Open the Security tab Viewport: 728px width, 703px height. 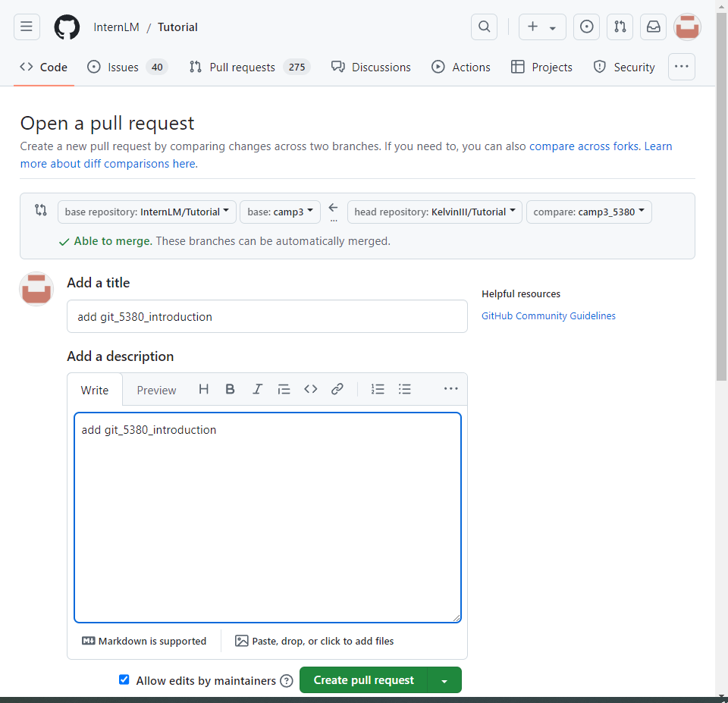624,67
